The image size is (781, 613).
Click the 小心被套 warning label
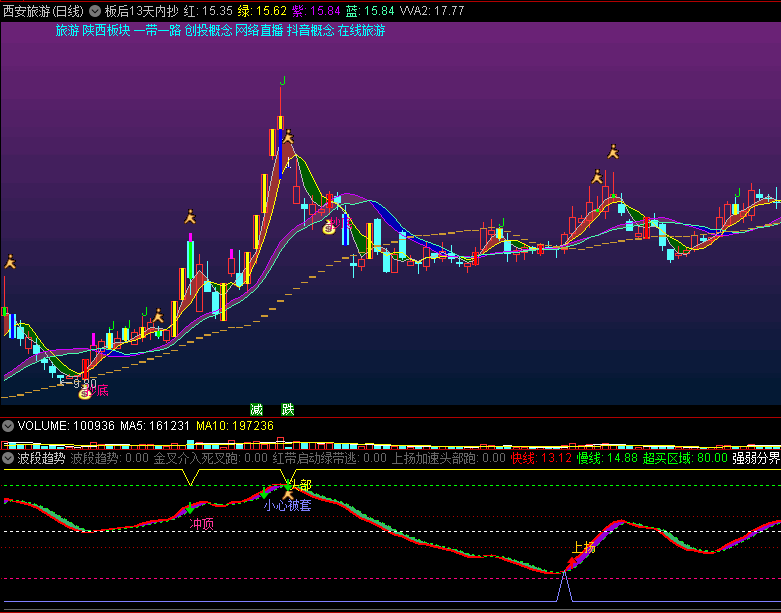287,506
